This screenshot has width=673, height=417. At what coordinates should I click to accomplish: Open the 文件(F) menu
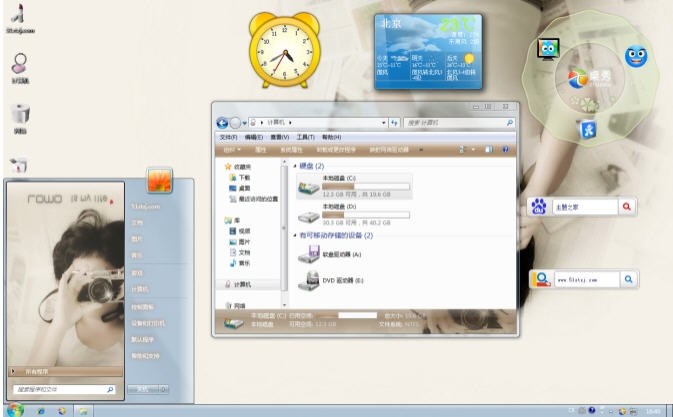coord(228,137)
